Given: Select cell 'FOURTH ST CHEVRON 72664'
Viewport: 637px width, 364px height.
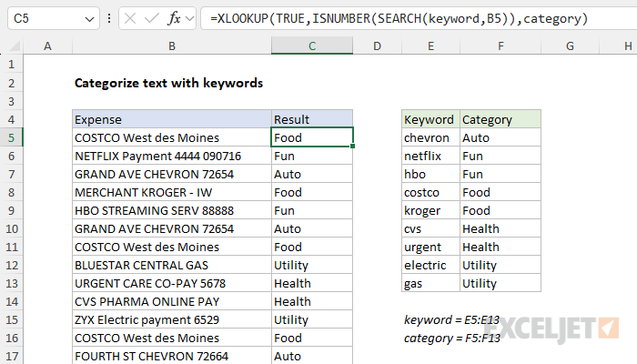Looking at the screenshot, I should [172, 357].
